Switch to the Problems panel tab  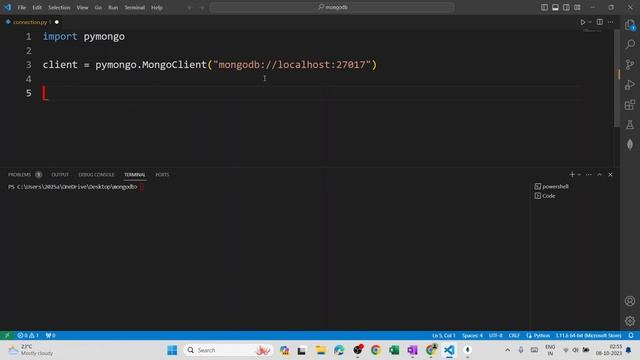tap(24, 174)
